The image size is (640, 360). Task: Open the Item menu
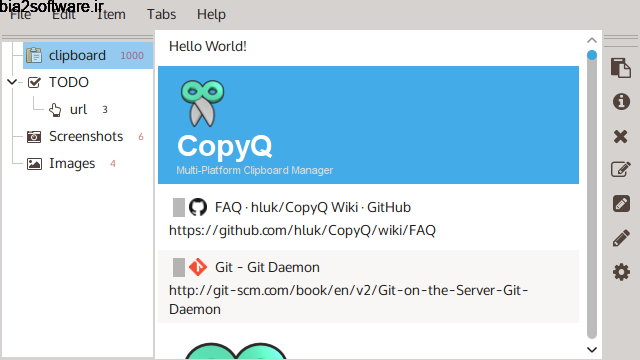click(111, 15)
